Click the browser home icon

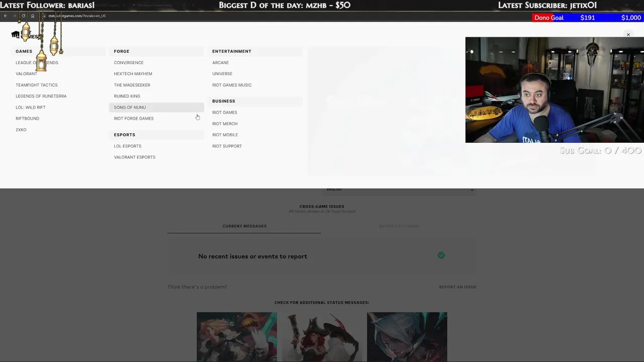(33, 16)
